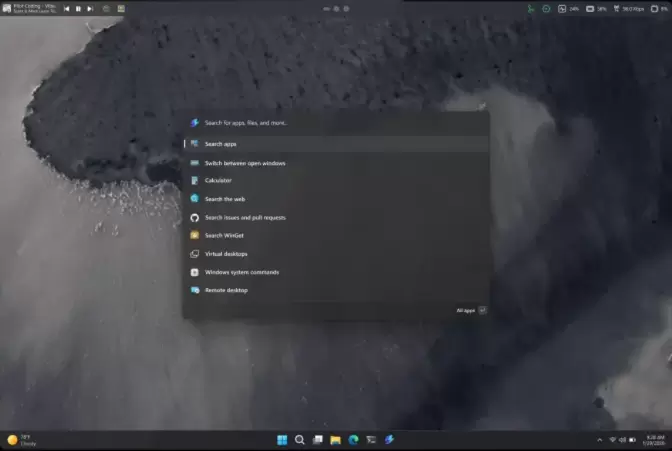Image resolution: width=672 pixels, height=451 pixels.
Task: Open File Explorer from the taskbar
Action: pyautogui.click(x=336, y=440)
